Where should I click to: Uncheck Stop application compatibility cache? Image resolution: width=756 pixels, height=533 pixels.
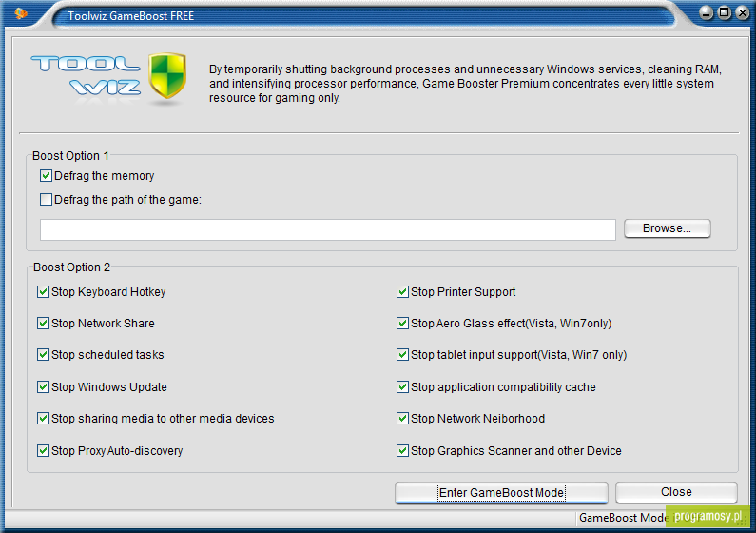(402, 386)
